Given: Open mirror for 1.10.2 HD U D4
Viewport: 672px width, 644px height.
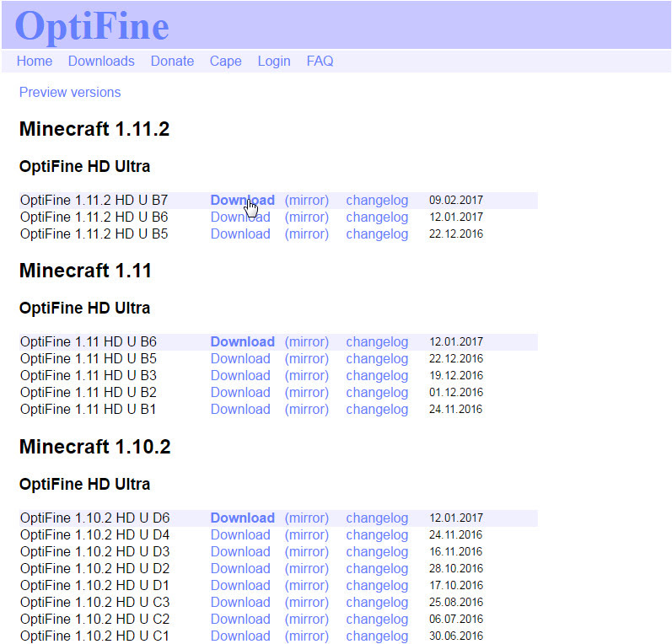Looking at the screenshot, I should pyautogui.click(x=307, y=534).
